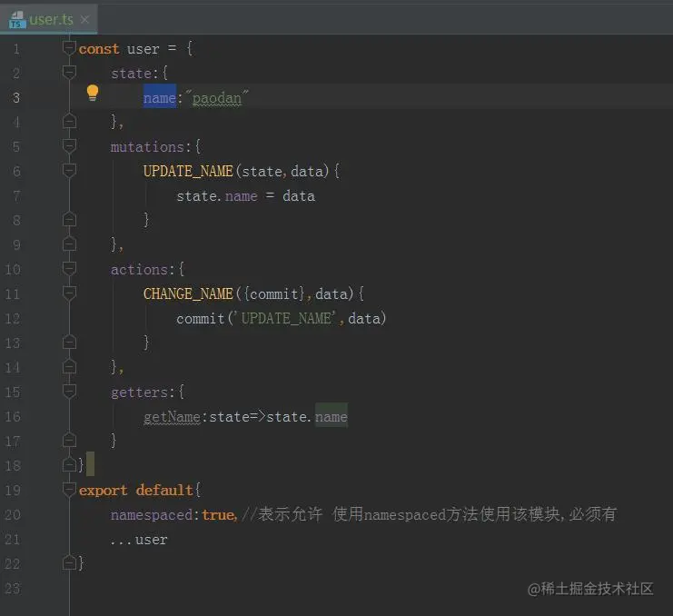Screen dimensions: 673x616
Task: Click fold end marker on line 9
Action: point(69,244)
